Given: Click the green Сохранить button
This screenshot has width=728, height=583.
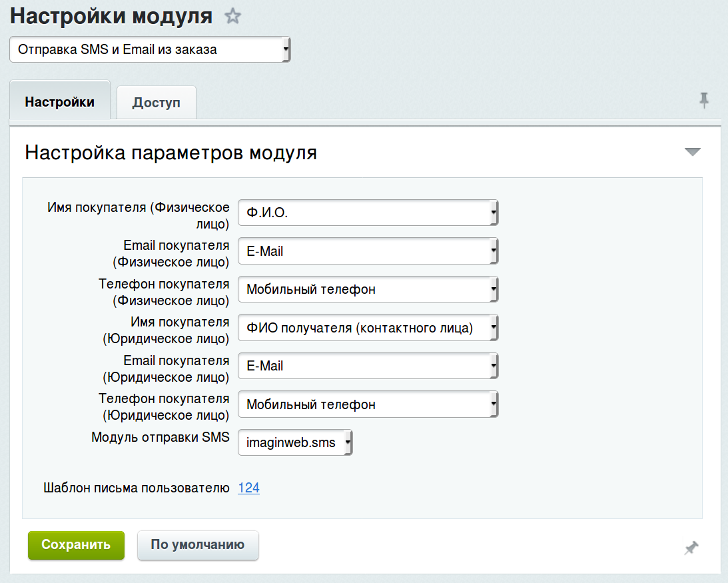Looking at the screenshot, I should point(76,545).
